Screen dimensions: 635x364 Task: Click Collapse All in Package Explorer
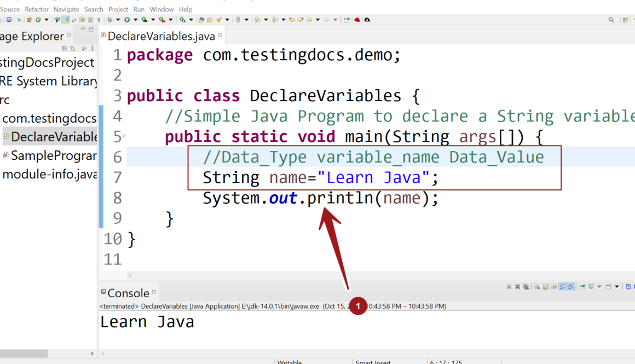click(65, 48)
